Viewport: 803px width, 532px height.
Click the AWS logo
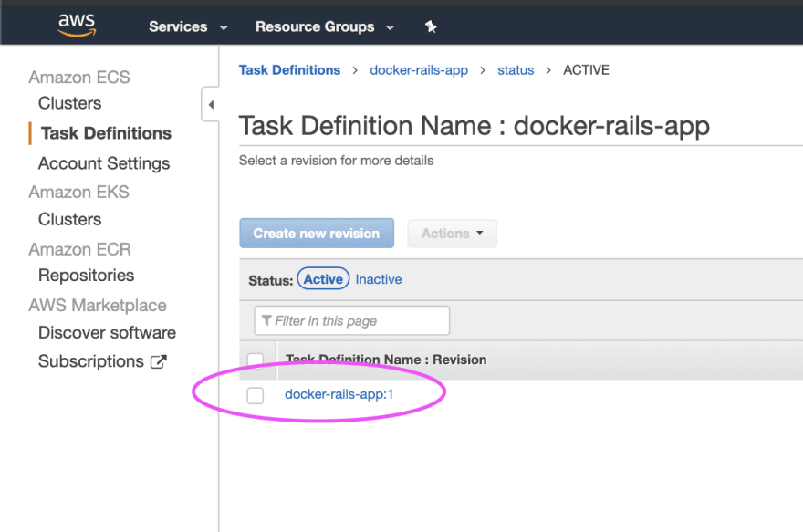(77, 25)
